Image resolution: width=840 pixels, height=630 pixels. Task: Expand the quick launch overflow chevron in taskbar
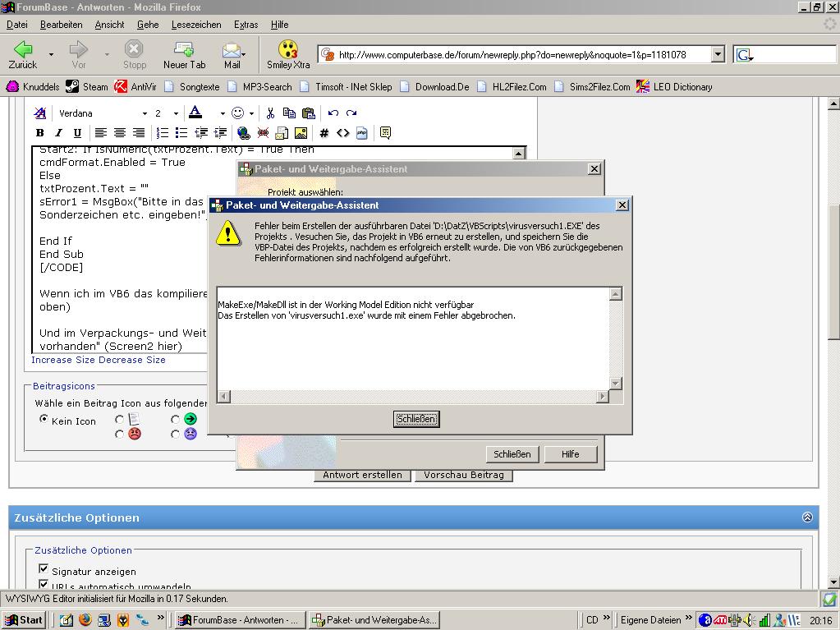pyautogui.click(x=161, y=618)
